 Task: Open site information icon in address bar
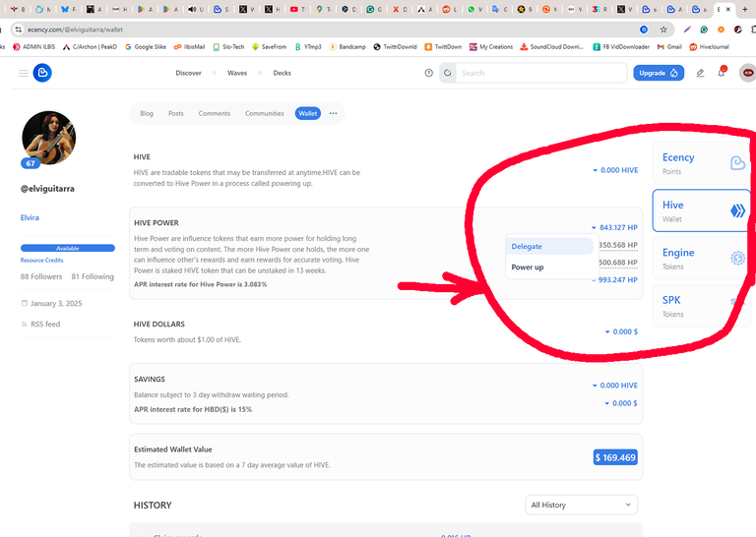(x=19, y=30)
